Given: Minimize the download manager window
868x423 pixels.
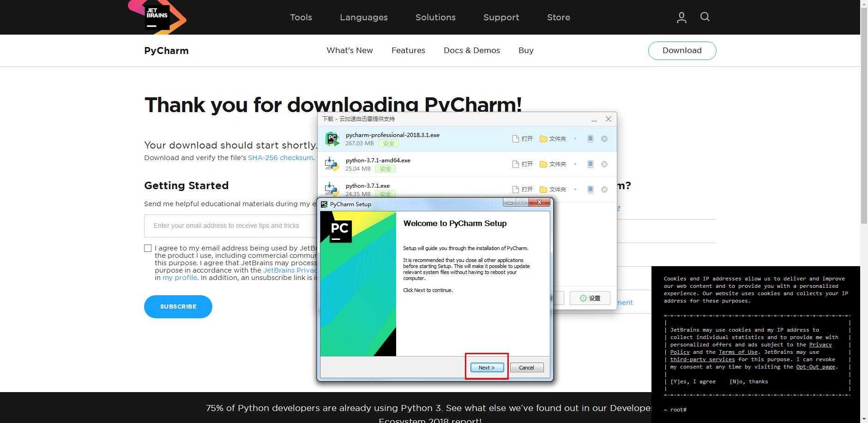Looking at the screenshot, I should point(594,119).
